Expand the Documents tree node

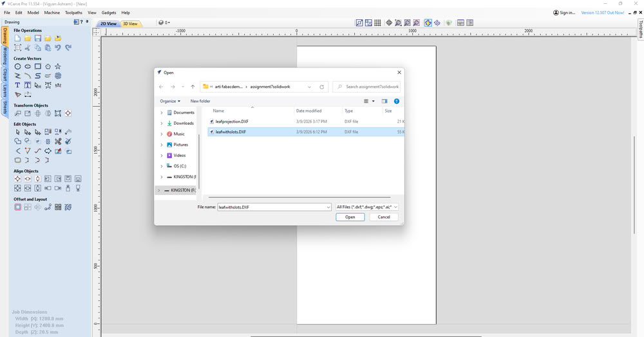click(x=162, y=113)
